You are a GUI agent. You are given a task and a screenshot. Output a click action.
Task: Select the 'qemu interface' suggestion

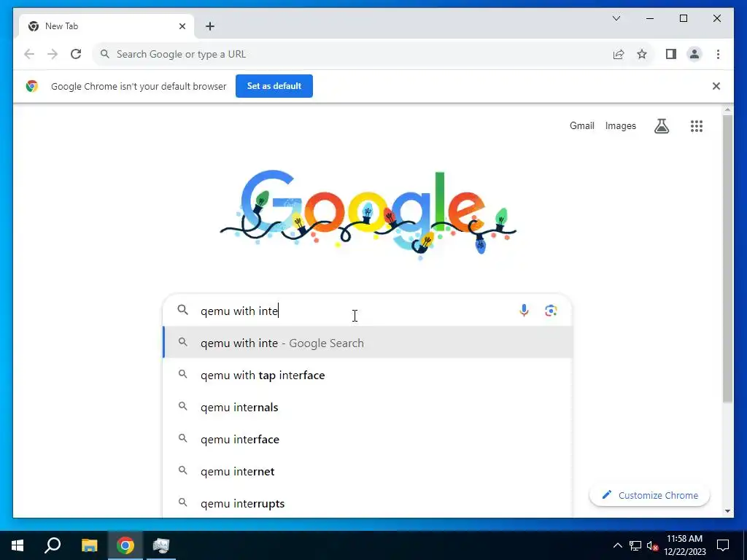coord(368,439)
